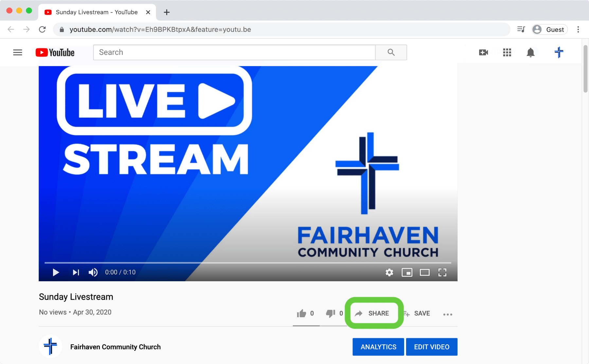This screenshot has width=589, height=364.
Task: Open a new browser tab
Action: [x=167, y=12]
